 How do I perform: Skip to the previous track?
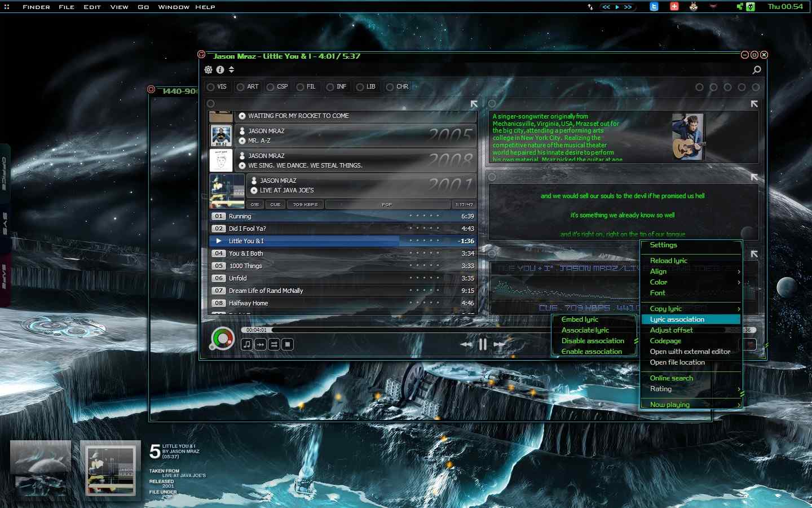click(466, 344)
